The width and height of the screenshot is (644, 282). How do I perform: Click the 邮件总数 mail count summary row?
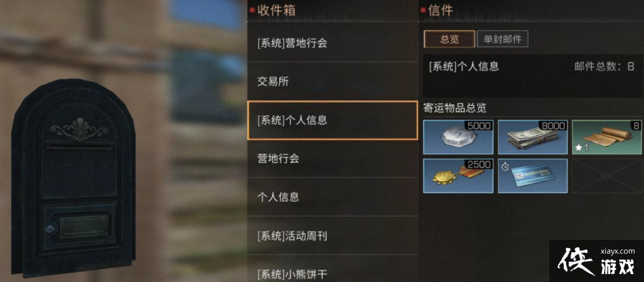click(532, 66)
